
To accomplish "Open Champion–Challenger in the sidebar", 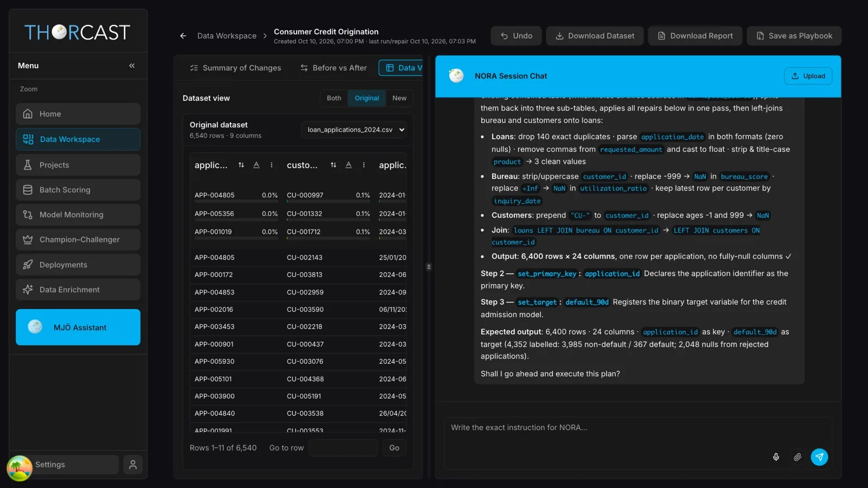I will click(78, 240).
